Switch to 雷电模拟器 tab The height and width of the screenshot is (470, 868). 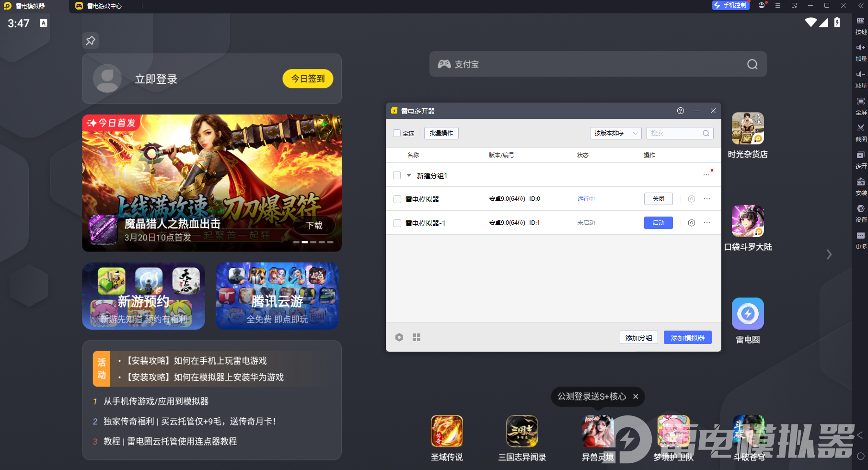34,6
